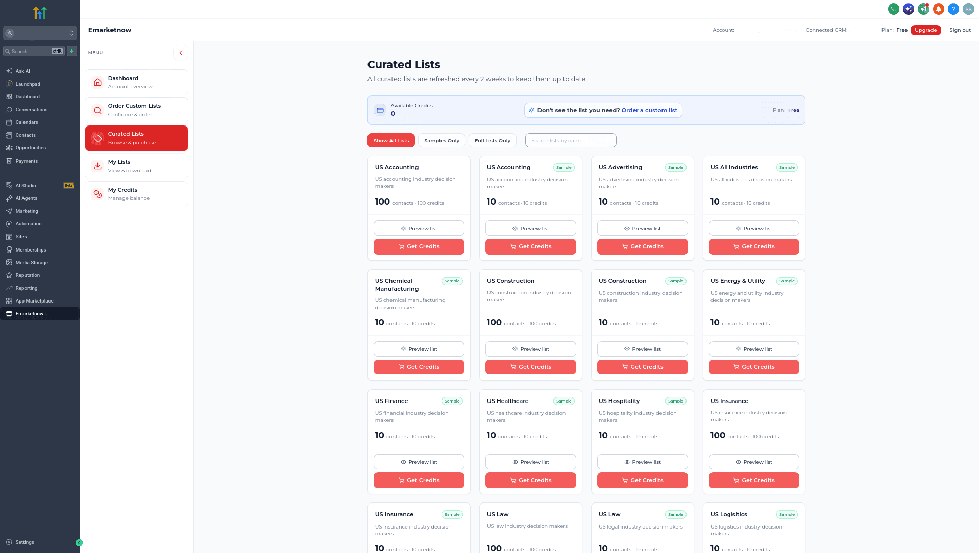Click the sidebar Search box
The height and width of the screenshot is (553, 980).
34,51
